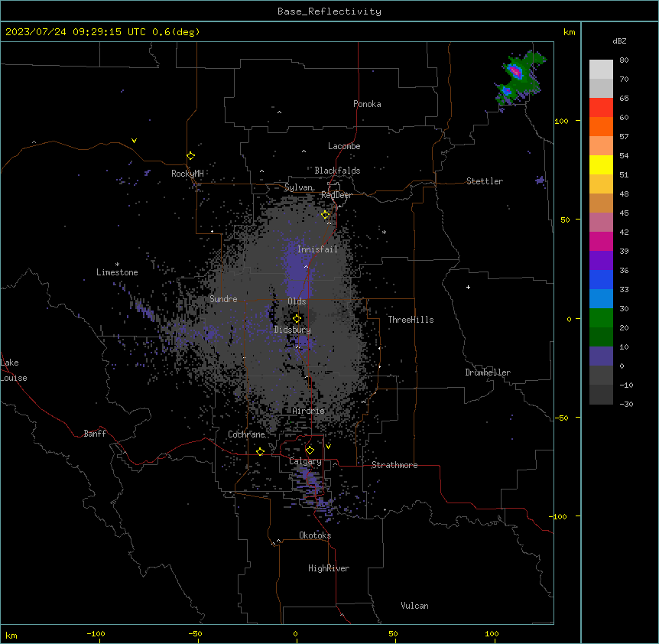
Task: Click the white asterisk above Limestone label
Action: click(117, 265)
